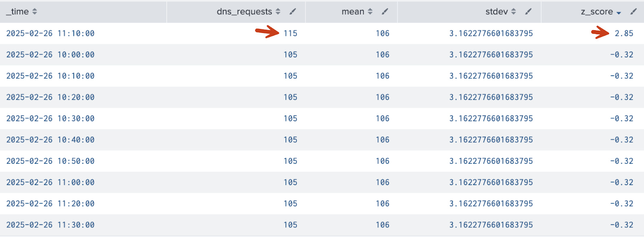Select timestamp 2025-02-26 10:20:00
Viewport: 644px width, 237px height.
50,97
